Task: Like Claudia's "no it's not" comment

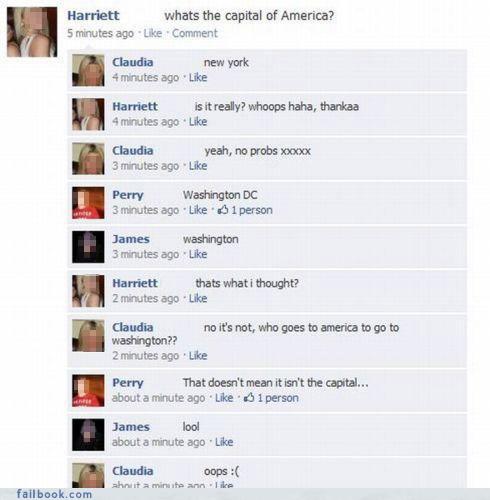Action: (198, 356)
